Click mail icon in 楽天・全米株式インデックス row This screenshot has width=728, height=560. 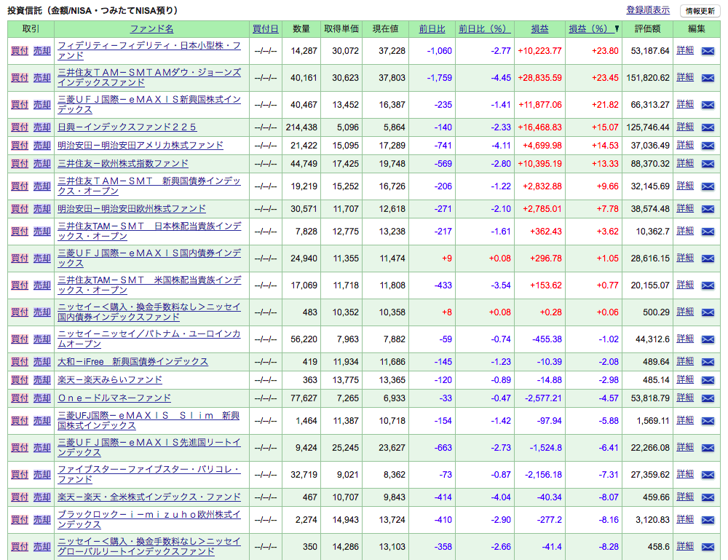(708, 497)
